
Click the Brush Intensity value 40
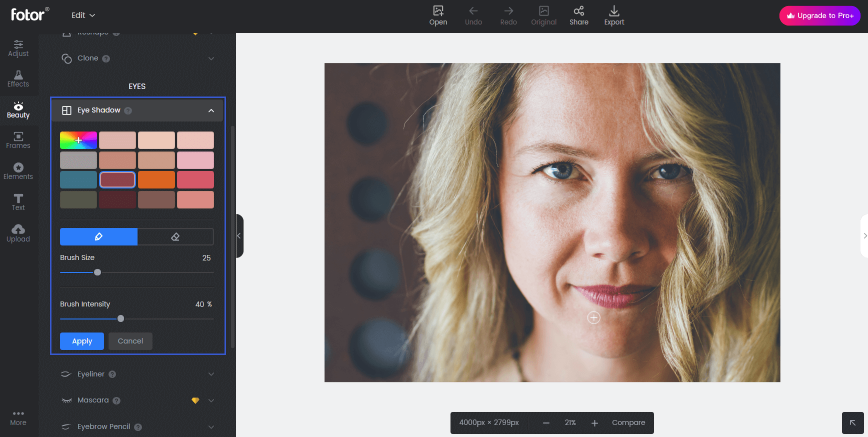(200, 304)
